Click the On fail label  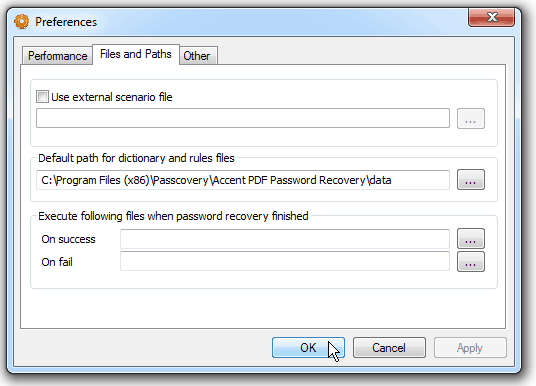coord(57,262)
